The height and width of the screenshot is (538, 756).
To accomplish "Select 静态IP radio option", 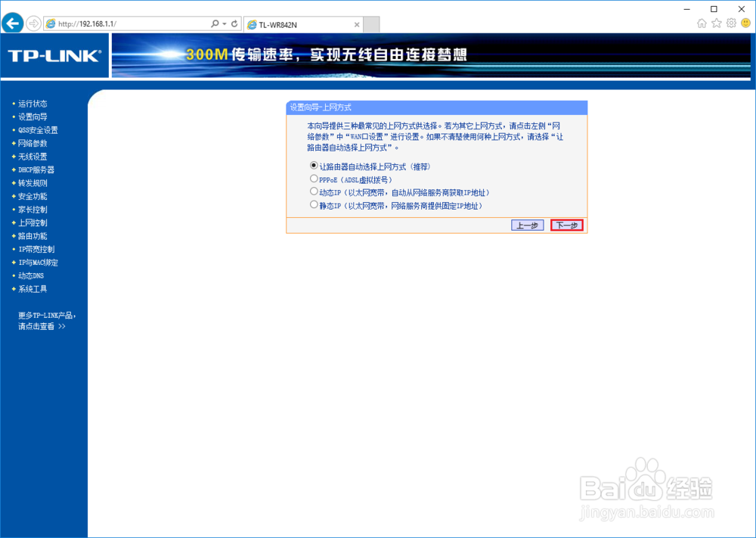I will 314,204.
